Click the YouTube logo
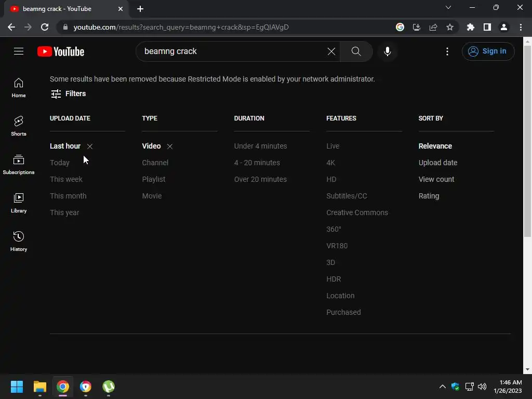Screen dimensions: 532x399 coord(61,51)
